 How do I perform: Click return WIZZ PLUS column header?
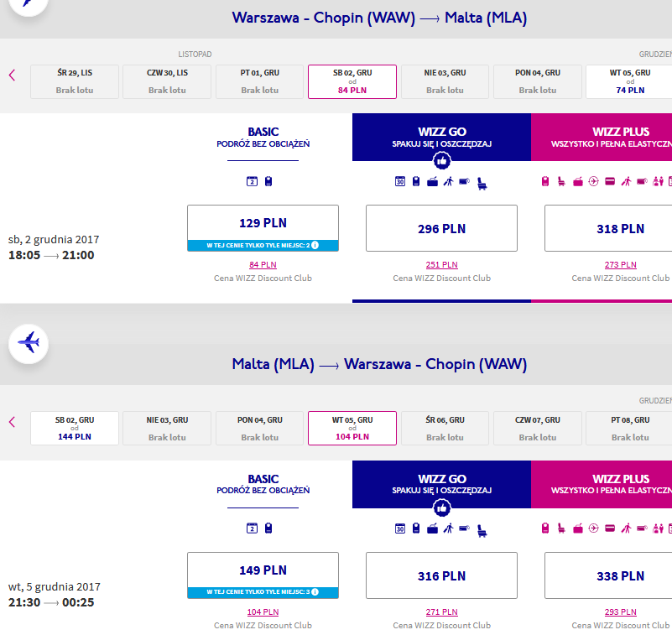tap(602, 484)
